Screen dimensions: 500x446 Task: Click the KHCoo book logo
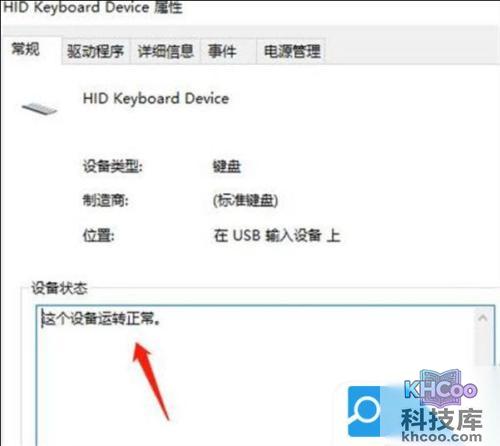[x=441, y=388]
